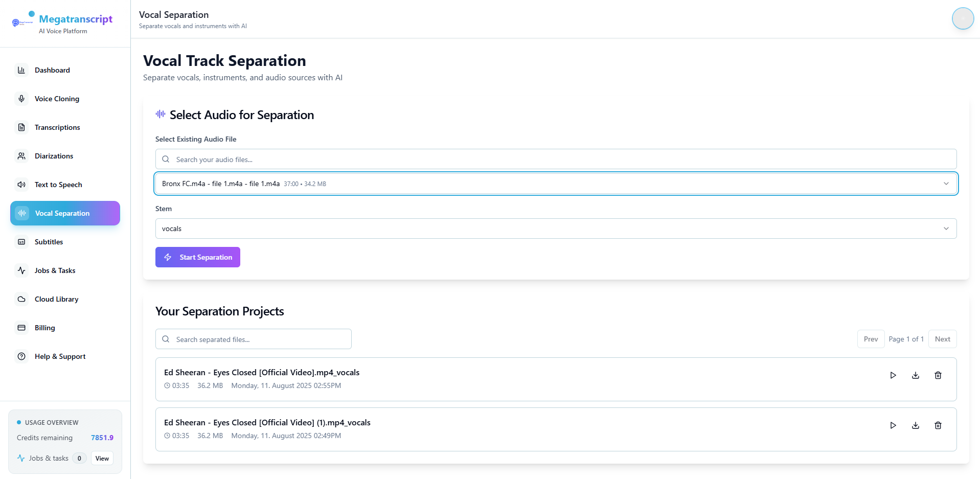Image resolution: width=980 pixels, height=479 pixels.
Task: Click View in the usage overview
Action: 102,459
